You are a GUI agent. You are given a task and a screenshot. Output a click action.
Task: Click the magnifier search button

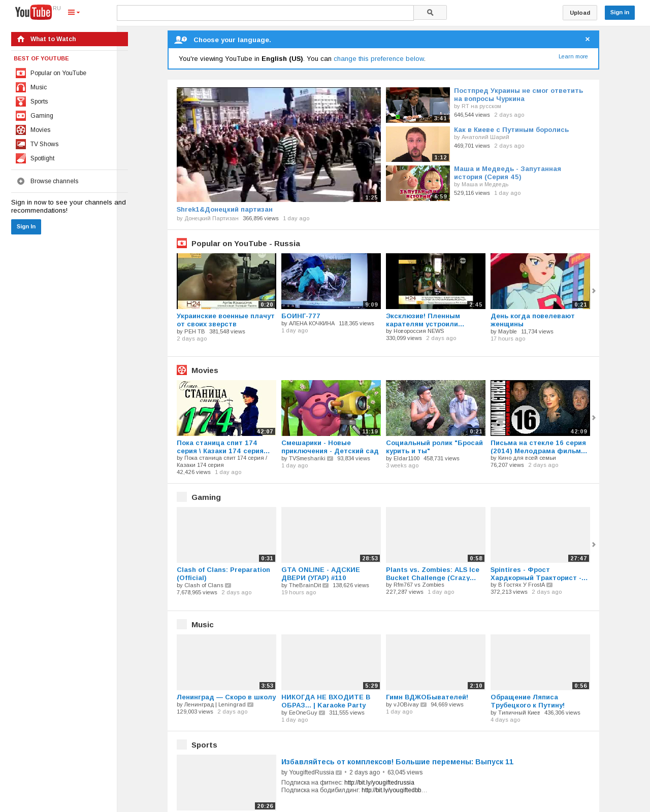pyautogui.click(x=430, y=13)
